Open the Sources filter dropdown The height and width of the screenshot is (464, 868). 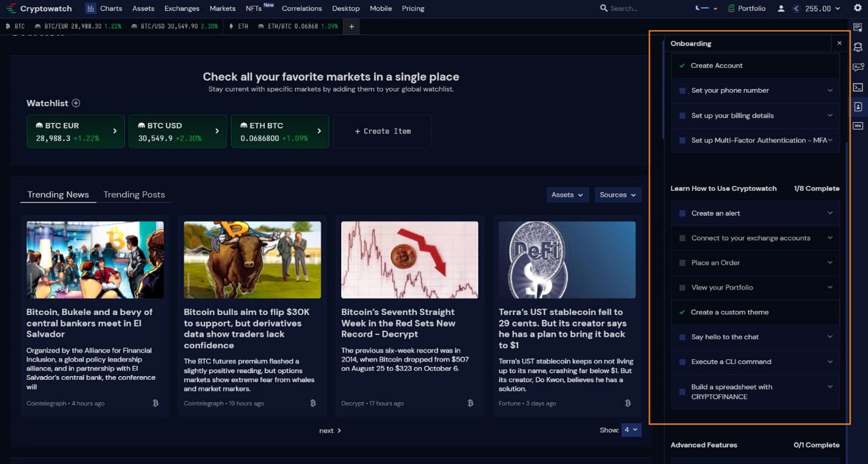[618, 194]
